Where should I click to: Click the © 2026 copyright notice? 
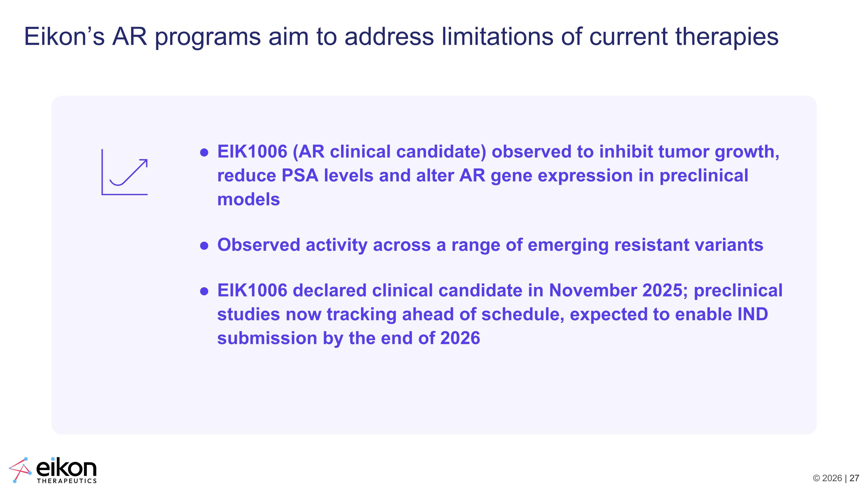pyautogui.click(x=827, y=478)
